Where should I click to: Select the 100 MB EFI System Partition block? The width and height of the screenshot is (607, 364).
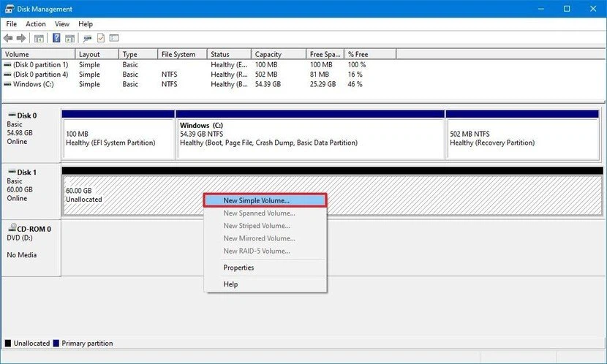tap(118, 138)
